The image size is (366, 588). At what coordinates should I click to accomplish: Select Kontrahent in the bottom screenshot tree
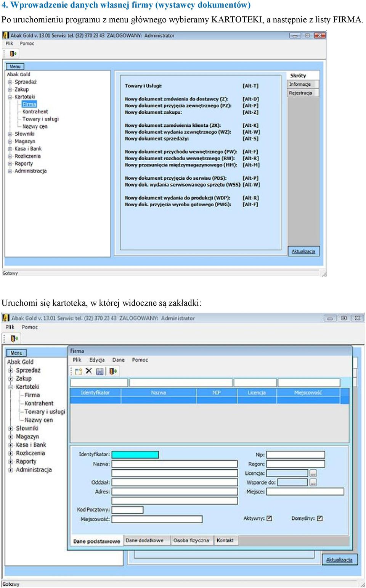tap(39, 403)
